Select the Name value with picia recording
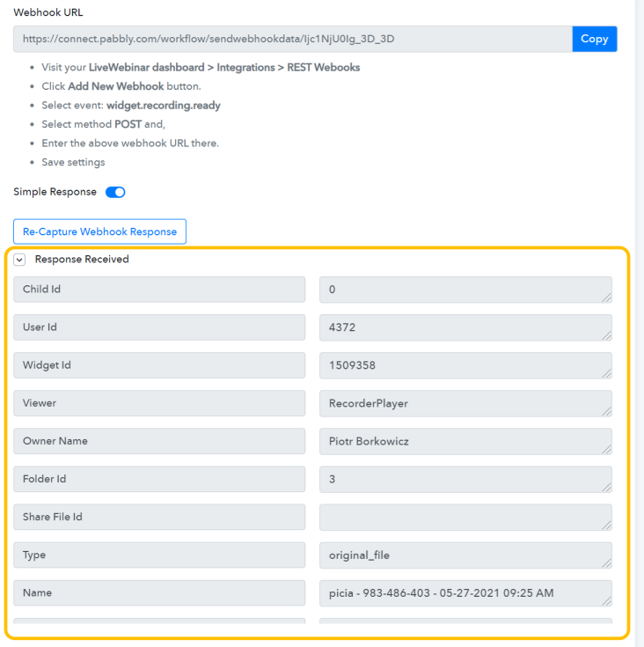This screenshot has height=647, width=644. (465, 592)
